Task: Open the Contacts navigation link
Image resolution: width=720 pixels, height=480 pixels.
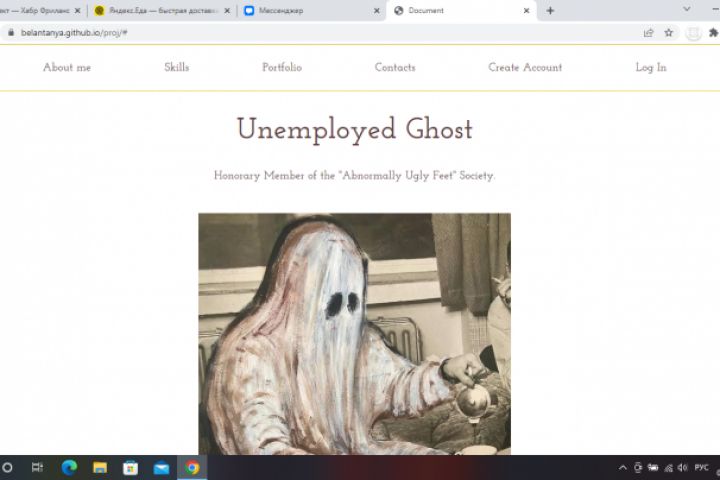Action: (x=395, y=68)
